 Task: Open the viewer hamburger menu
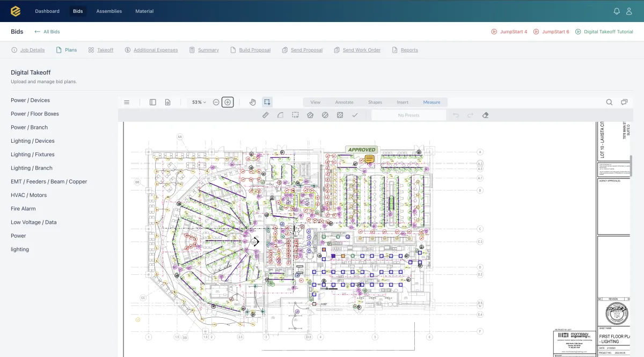127,102
